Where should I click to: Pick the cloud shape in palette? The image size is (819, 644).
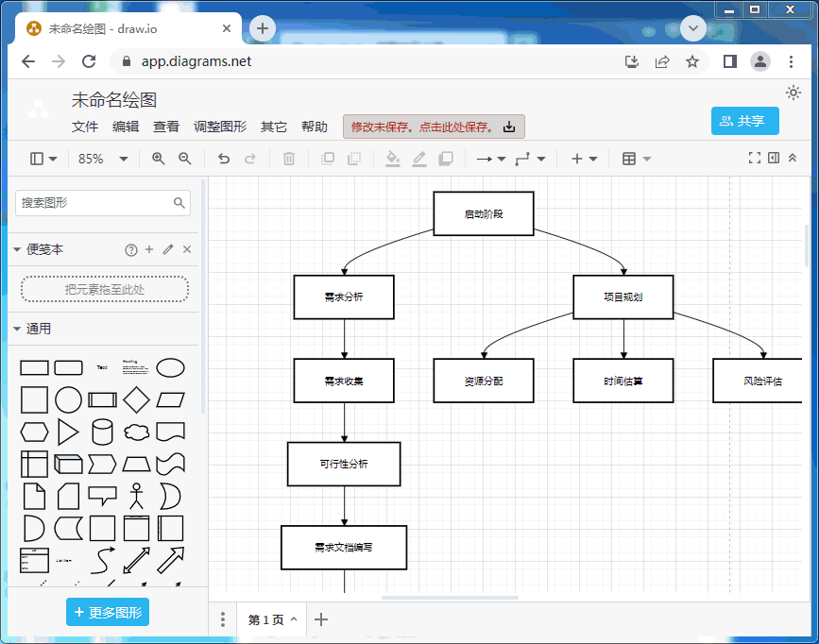point(136,432)
